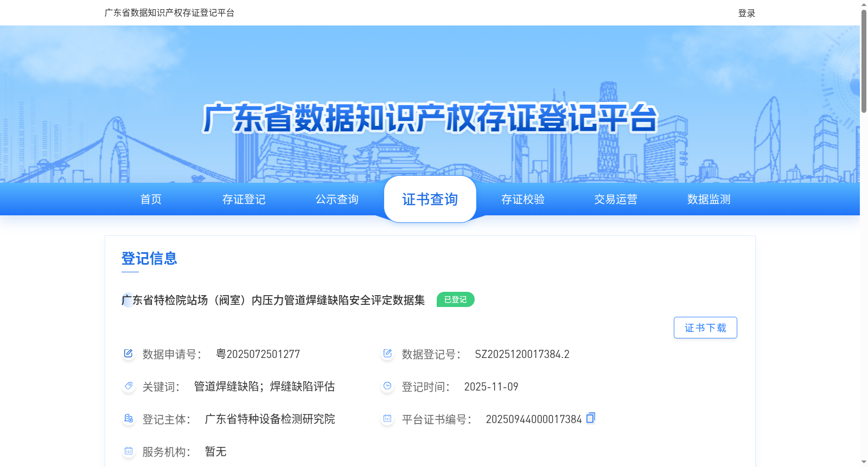This screenshot has height=467, width=868.
Task: Click the entity name 广东省特种设备检测研究院
Action: coord(270,419)
